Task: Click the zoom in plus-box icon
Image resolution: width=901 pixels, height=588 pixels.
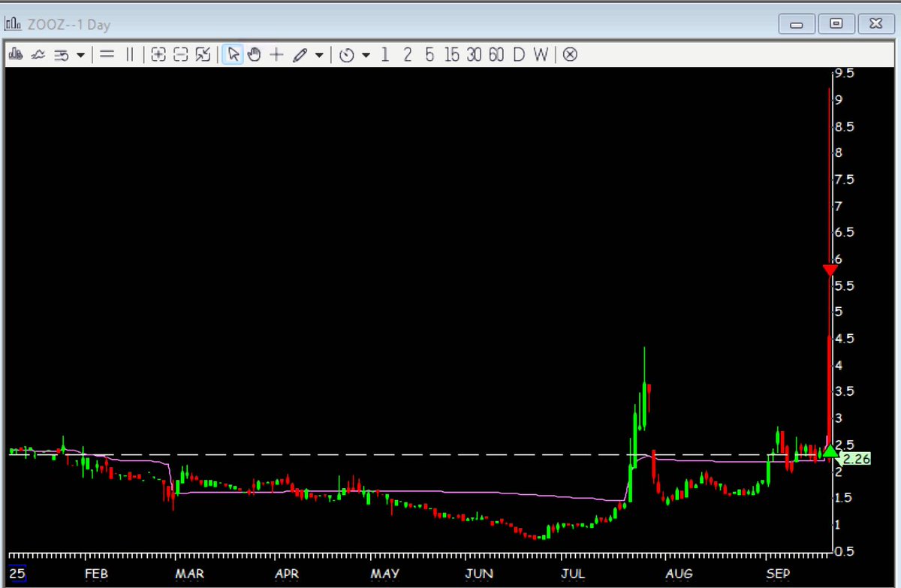Action: pos(158,55)
